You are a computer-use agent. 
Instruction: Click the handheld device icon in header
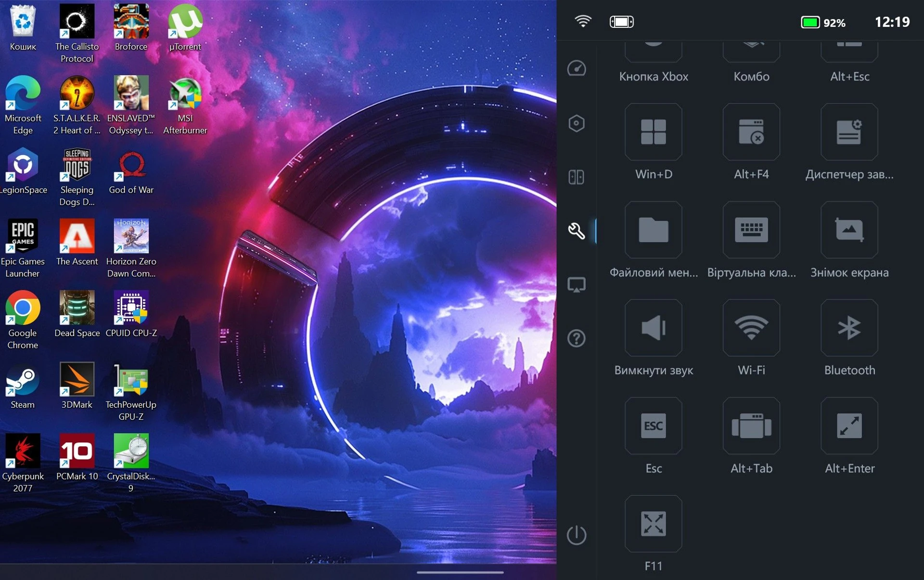(621, 22)
